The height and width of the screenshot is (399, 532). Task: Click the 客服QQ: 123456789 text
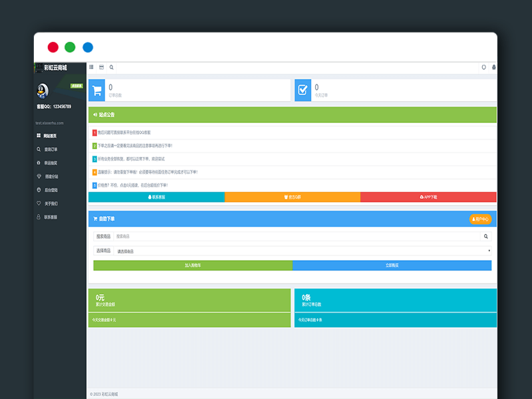(x=54, y=106)
